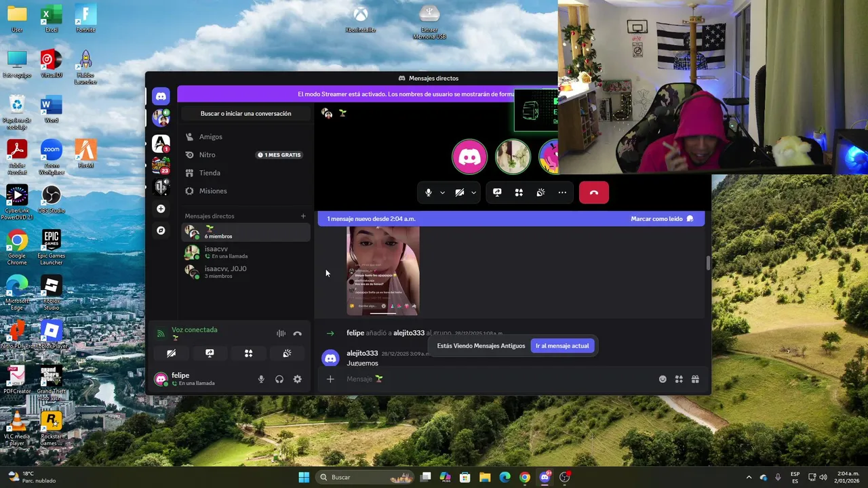
Task: Mute microphone in the call controls
Action: [429, 192]
